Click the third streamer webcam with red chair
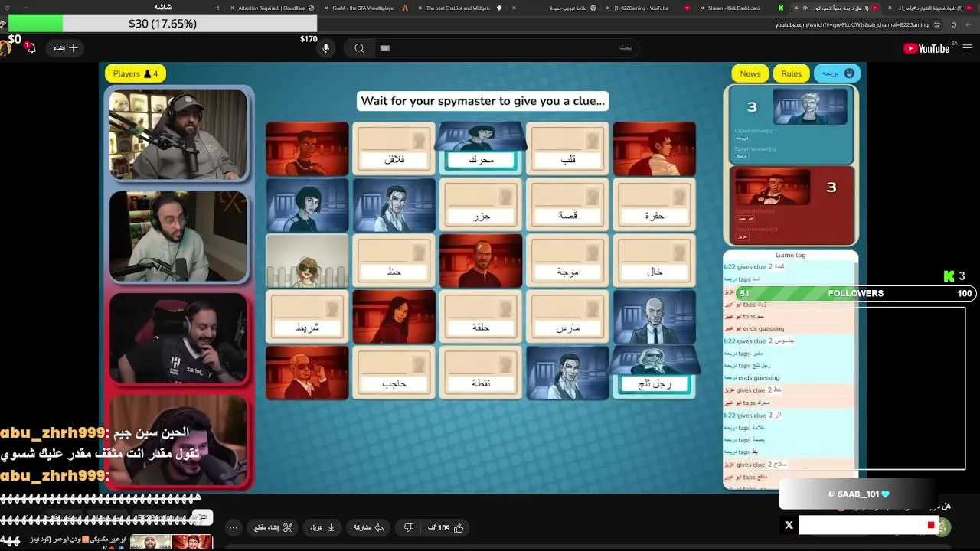 point(178,338)
